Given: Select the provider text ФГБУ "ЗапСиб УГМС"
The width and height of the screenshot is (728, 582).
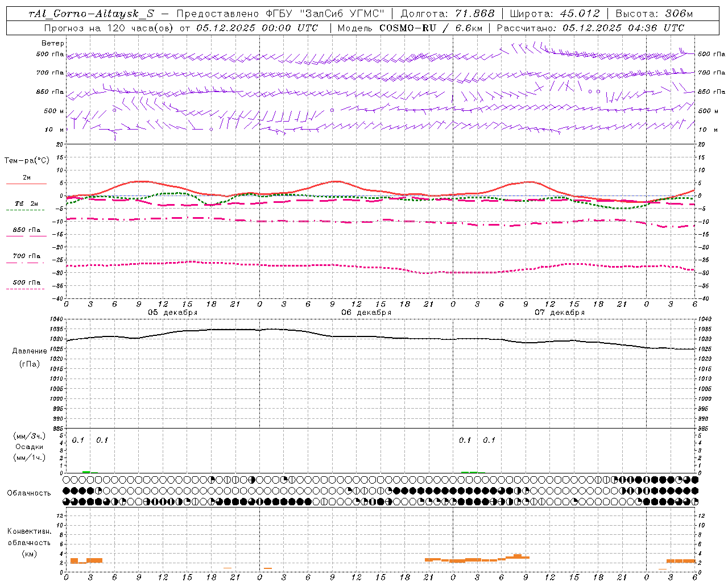Looking at the screenshot, I should click(x=324, y=14).
